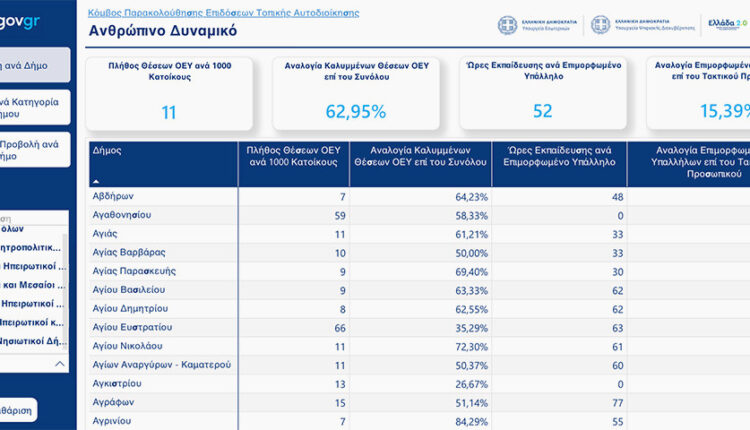The height and width of the screenshot is (430, 750).
Task: Collapse the region filter list chevron
Action: (x=59, y=365)
